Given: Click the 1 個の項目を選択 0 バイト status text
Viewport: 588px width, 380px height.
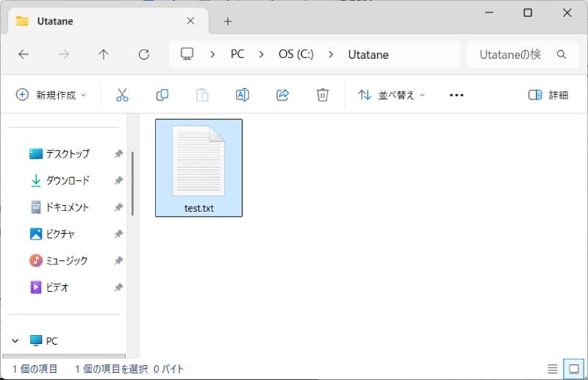Looking at the screenshot, I should coord(129,369).
